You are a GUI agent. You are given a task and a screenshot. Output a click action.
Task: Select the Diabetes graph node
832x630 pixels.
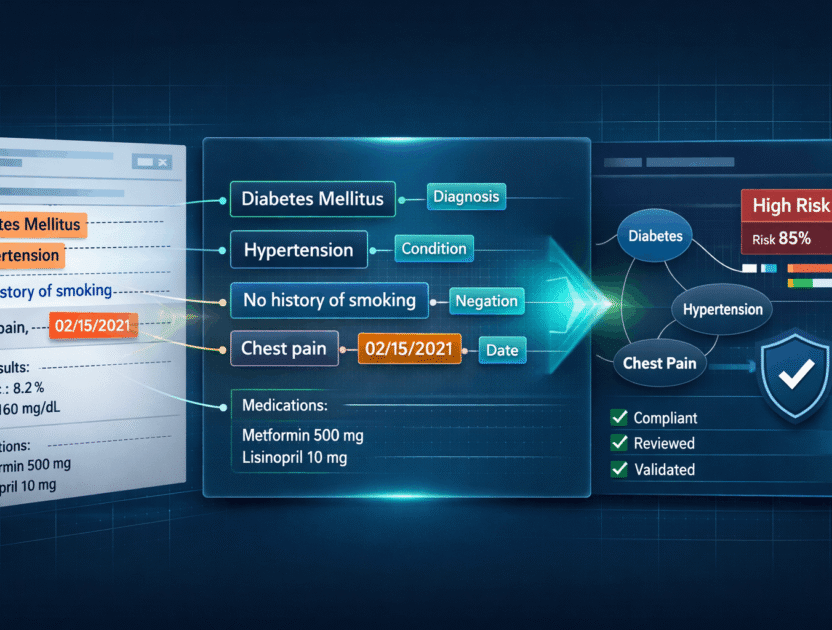pyautogui.click(x=655, y=237)
